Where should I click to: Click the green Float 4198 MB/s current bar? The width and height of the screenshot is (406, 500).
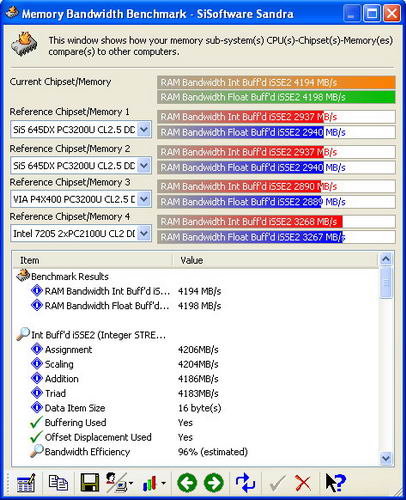[x=276, y=97]
